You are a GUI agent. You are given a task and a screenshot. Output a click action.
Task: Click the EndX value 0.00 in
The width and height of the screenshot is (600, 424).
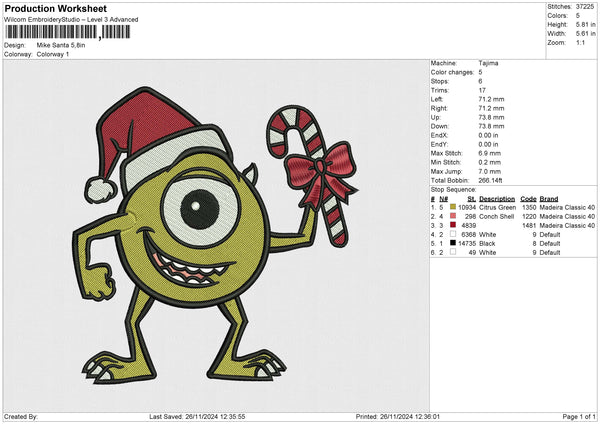[488, 135]
